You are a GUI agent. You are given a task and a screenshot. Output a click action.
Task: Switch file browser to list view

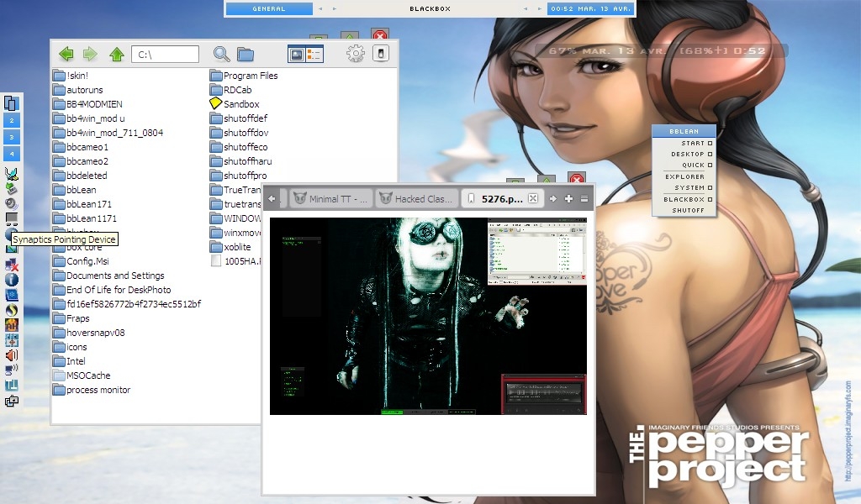point(314,55)
